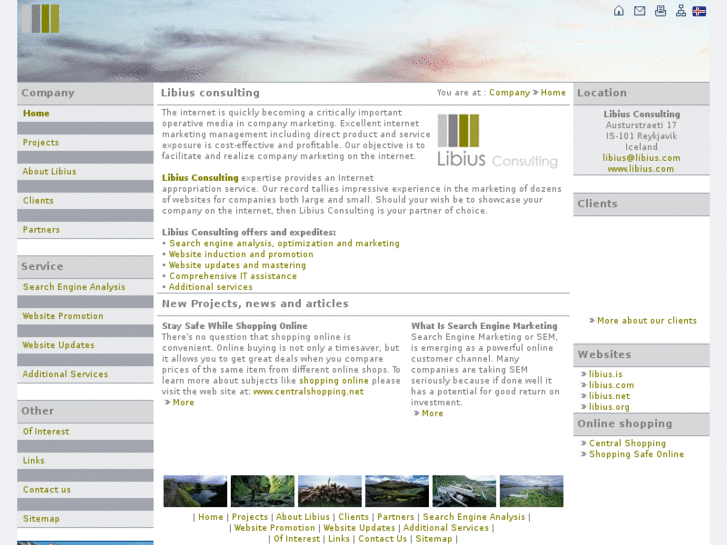Click Partners in footer navigation
Screen dimensions: 727x545
[x=395, y=517]
